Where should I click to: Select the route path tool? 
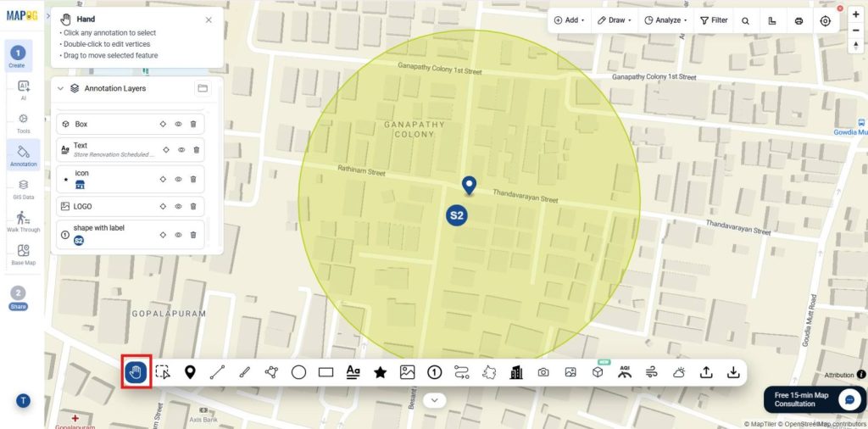click(461, 372)
